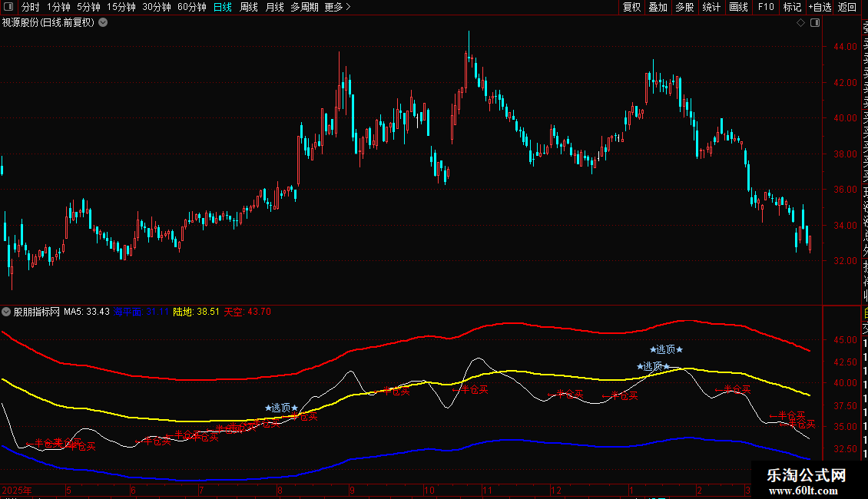Click month 9 on the time axis
Viewport: 868px width, 499px height.
pos(352,490)
